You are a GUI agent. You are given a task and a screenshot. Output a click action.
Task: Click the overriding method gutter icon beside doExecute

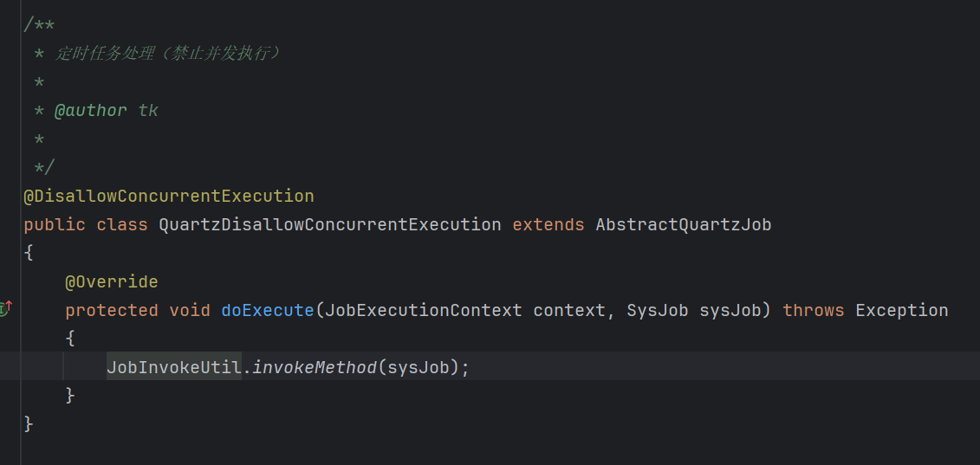pos(5,308)
